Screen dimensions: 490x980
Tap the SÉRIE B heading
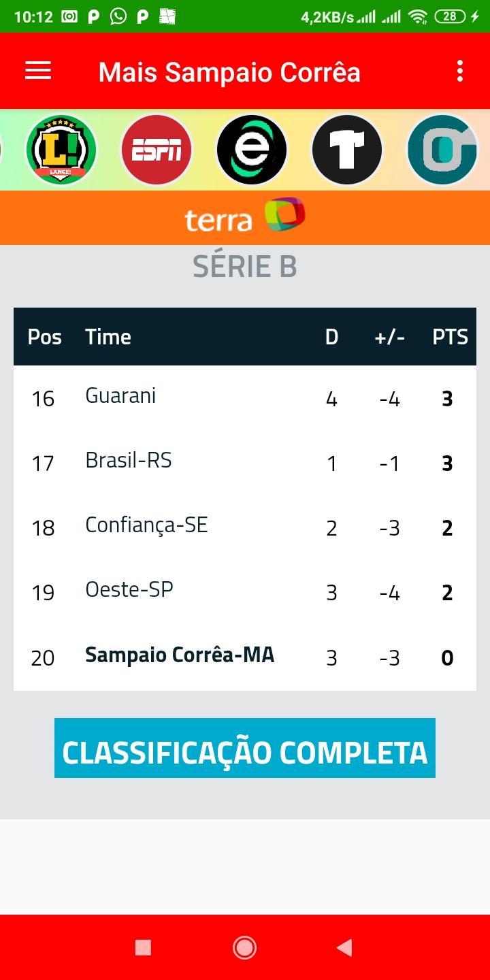(x=245, y=266)
